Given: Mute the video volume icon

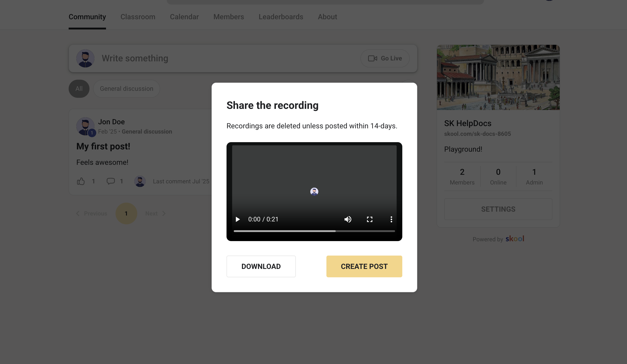Looking at the screenshot, I should coord(348,219).
